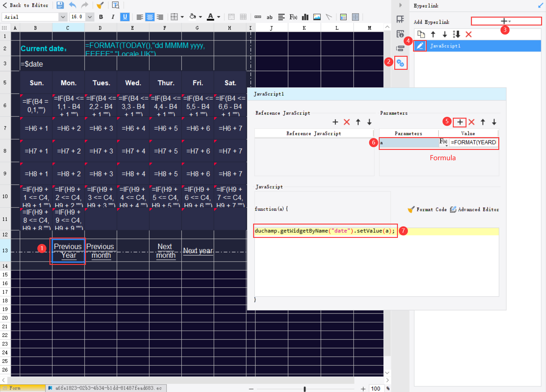Switch to the Form sheet tab
This screenshot has height=392, width=546.
[23, 388]
